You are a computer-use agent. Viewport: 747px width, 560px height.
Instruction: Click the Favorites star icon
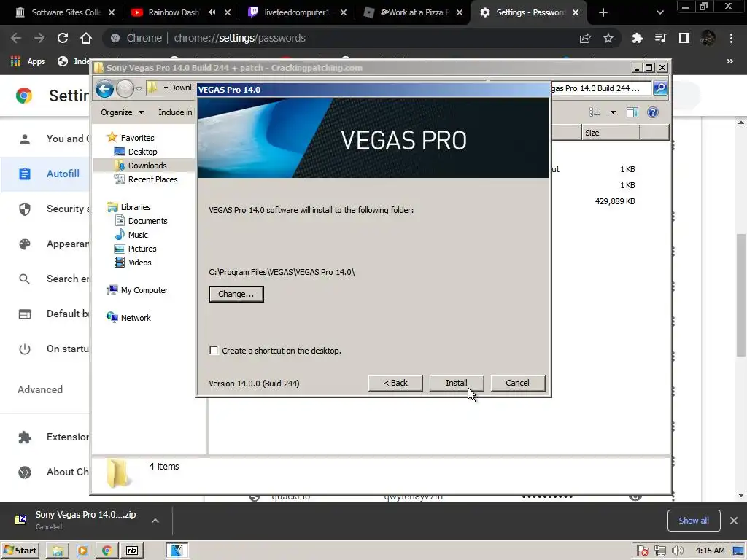click(x=112, y=137)
